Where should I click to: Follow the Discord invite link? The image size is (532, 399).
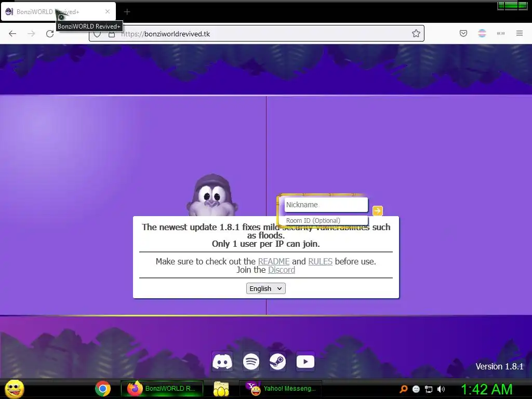282,270
